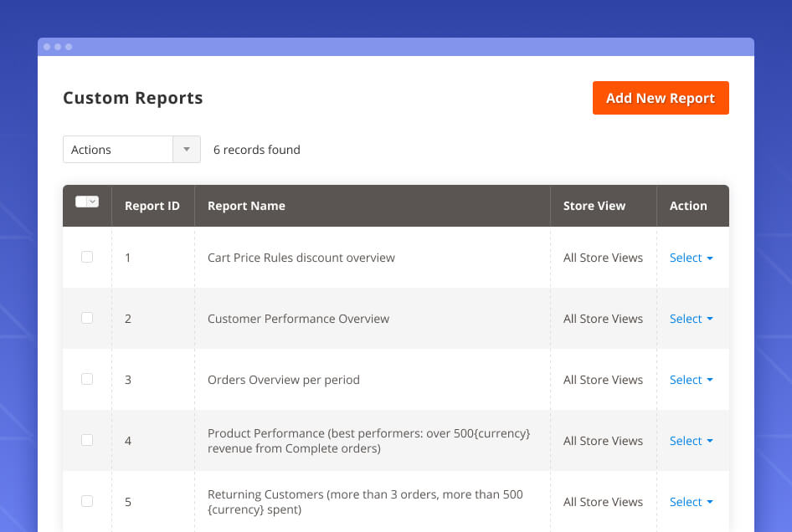Tick the Customer Performance Overview row checkbox

pos(87,318)
